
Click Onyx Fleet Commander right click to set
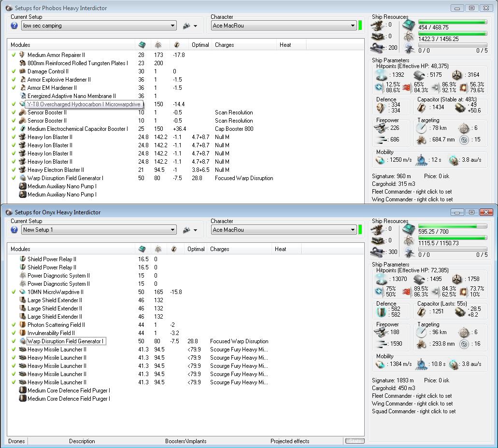coord(412,395)
